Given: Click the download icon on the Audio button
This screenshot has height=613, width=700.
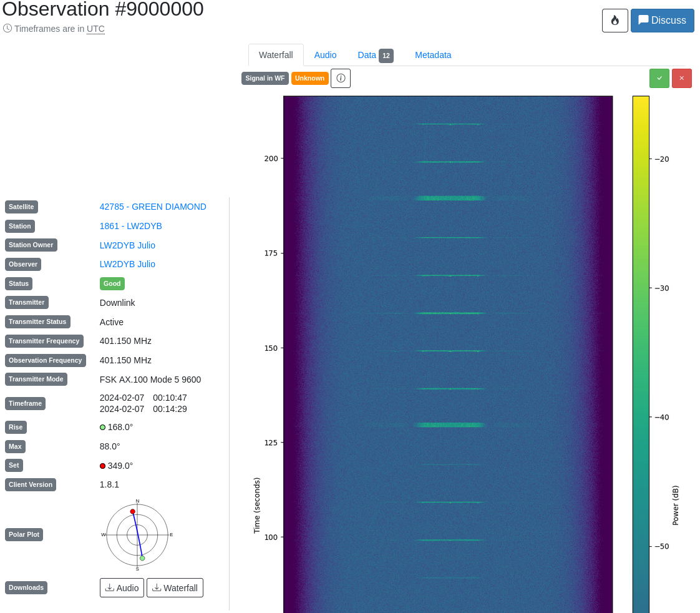Looking at the screenshot, I should 109,587.
